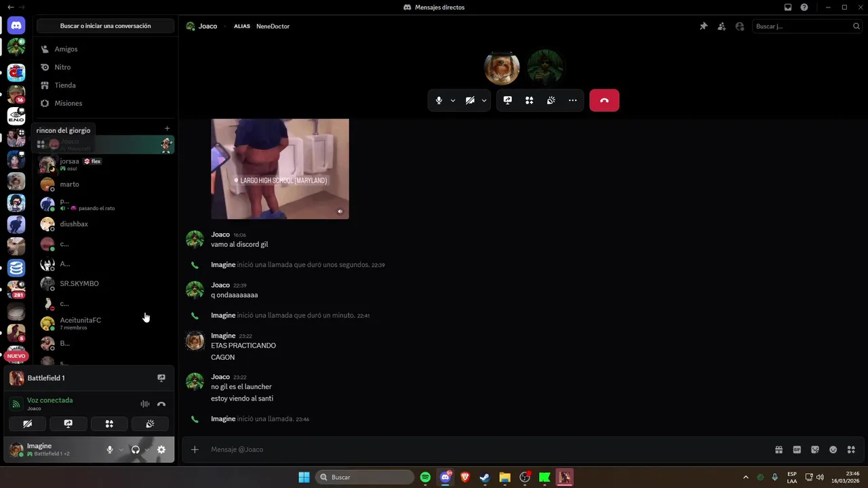
Task: Open the Windows Start menu
Action: tap(304, 477)
